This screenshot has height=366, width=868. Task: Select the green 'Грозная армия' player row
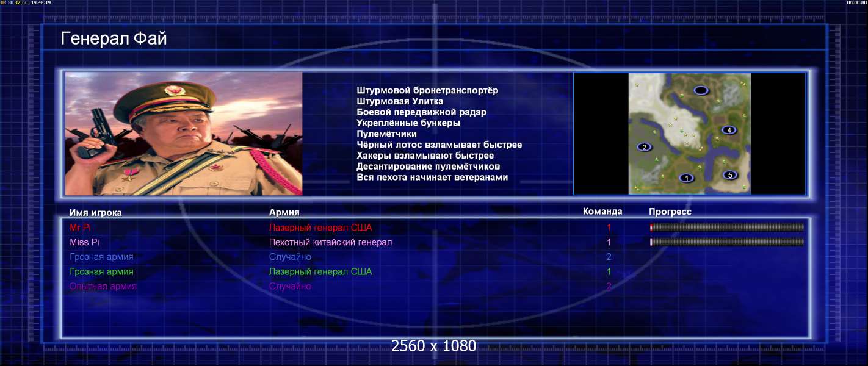[101, 271]
